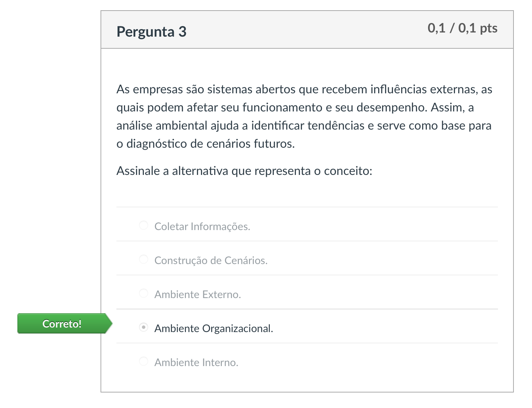532x408 pixels.
Task: Click the 'Ambiente Interno.' answer label text
Action: tap(196, 363)
